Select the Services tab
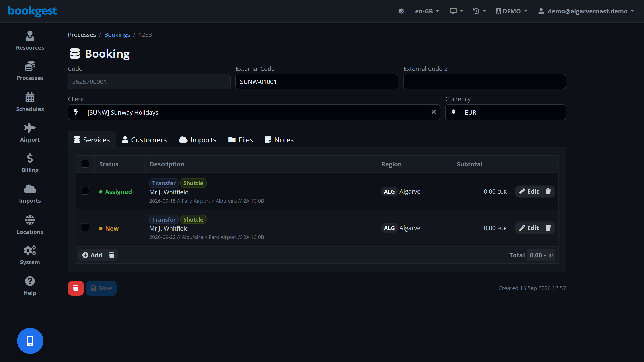This screenshot has width=644, height=362. [x=92, y=140]
